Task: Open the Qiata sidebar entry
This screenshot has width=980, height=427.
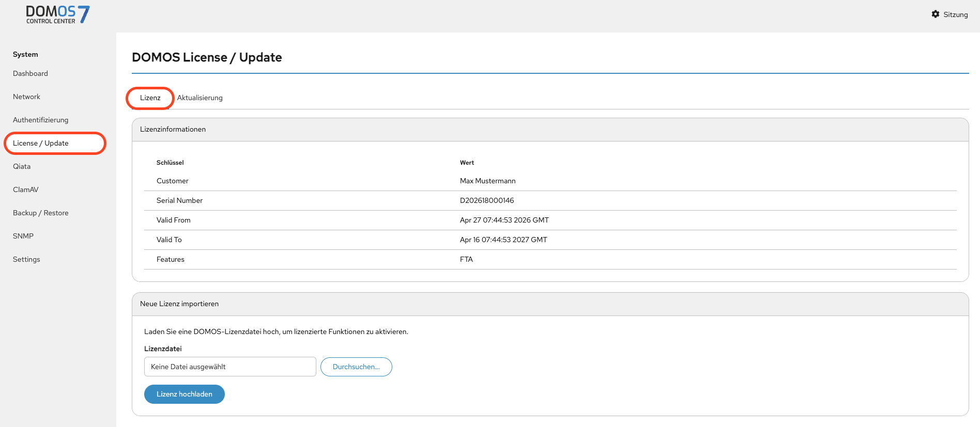Action: coord(22,166)
